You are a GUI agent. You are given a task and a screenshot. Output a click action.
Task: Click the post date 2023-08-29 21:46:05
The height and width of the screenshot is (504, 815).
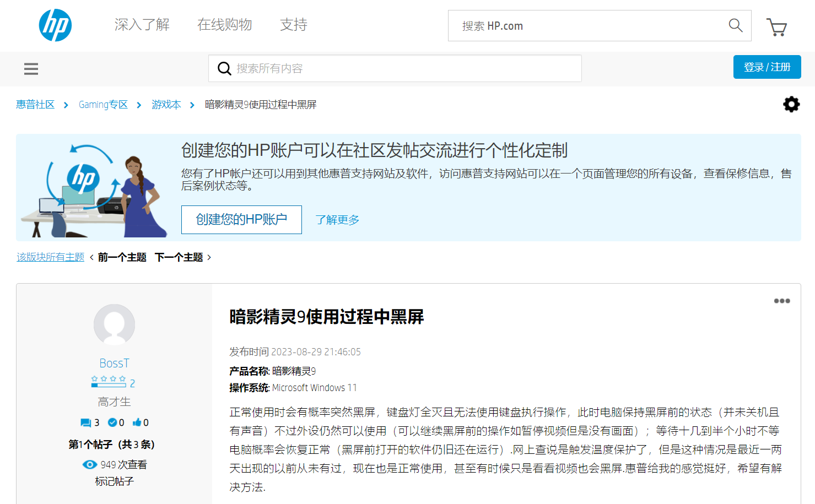coord(316,352)
